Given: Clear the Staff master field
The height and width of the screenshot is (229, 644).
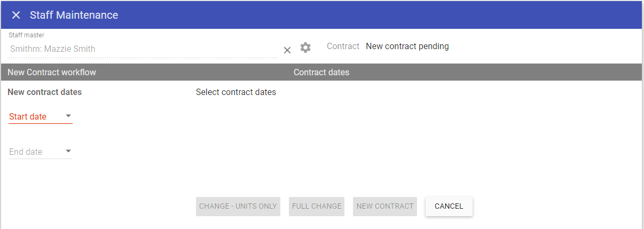Looking at the screenshot, I should 287,50.
